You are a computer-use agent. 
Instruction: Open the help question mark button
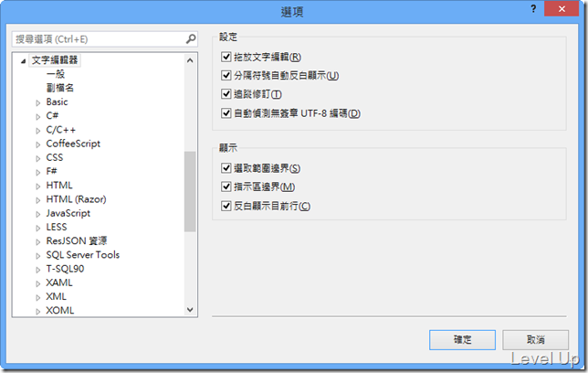(x=533, y=9)
